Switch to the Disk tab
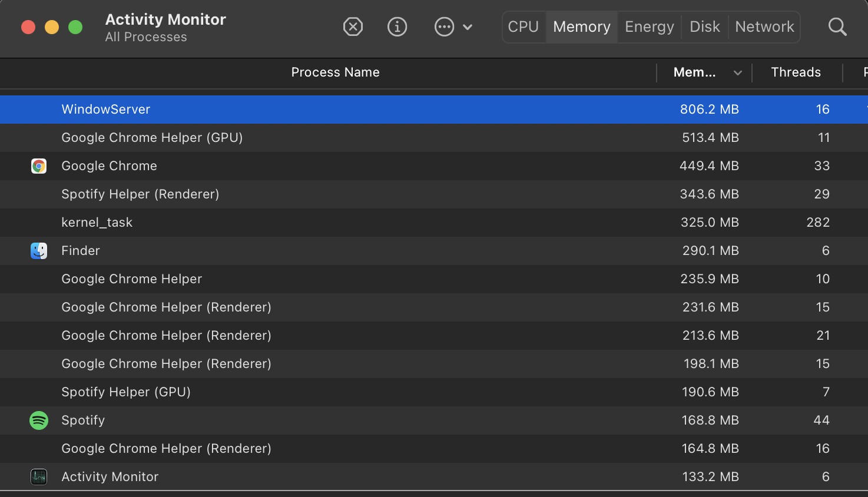The height and width of the screenshot is (497, 868). click(705, 26)
